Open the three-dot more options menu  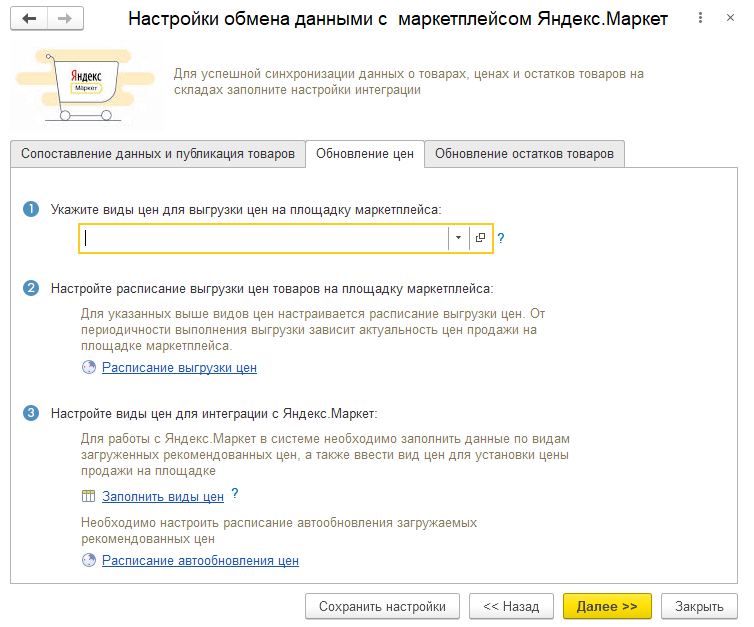(x=700, y=18)
